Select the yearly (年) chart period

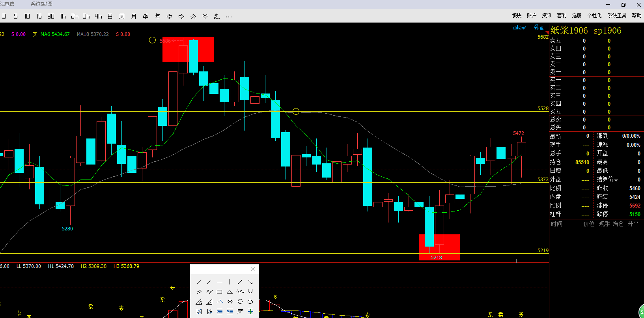(x=157, y=16)
